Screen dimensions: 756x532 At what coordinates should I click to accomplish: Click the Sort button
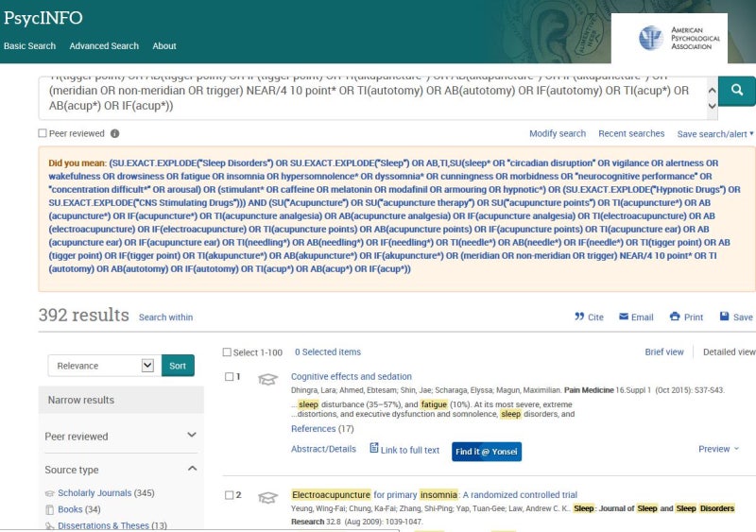coord(178,366)
